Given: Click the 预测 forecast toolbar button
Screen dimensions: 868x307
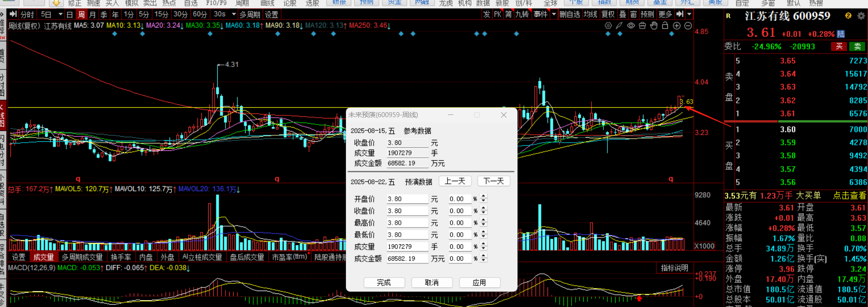Looking at the screenshot, I should (x=647, y=14).
